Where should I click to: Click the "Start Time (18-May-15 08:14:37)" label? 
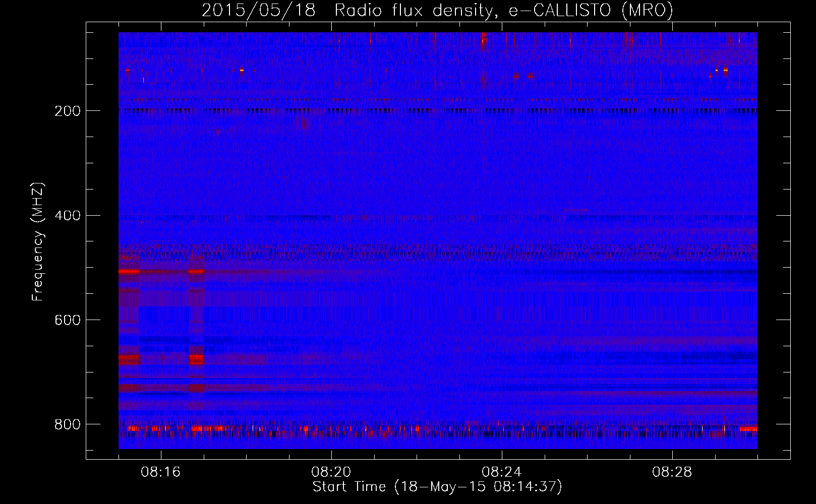[x=437, y=487]
